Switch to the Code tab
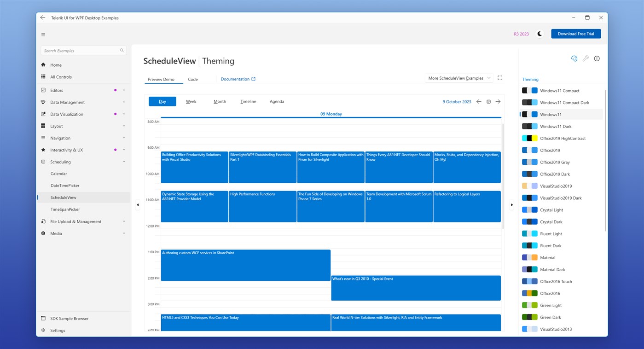This screenshot has height=349, width=644. tap(193, 79)
